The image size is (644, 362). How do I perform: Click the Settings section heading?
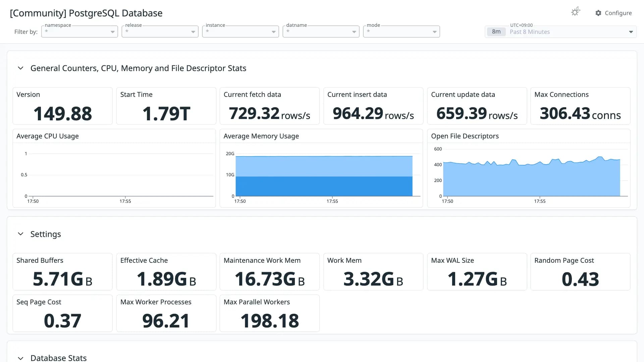(46, 234)
